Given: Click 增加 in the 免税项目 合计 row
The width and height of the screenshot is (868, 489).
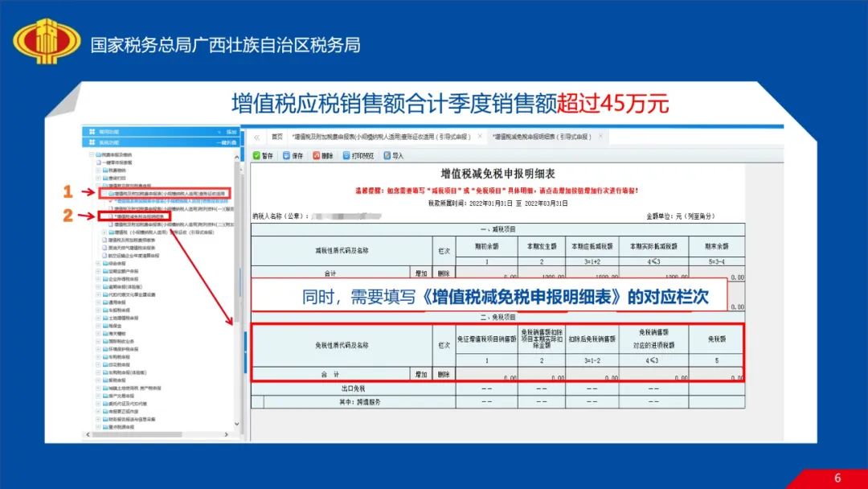Looking at the screenshot, I should pyautogui.click(x=421, y=375).
